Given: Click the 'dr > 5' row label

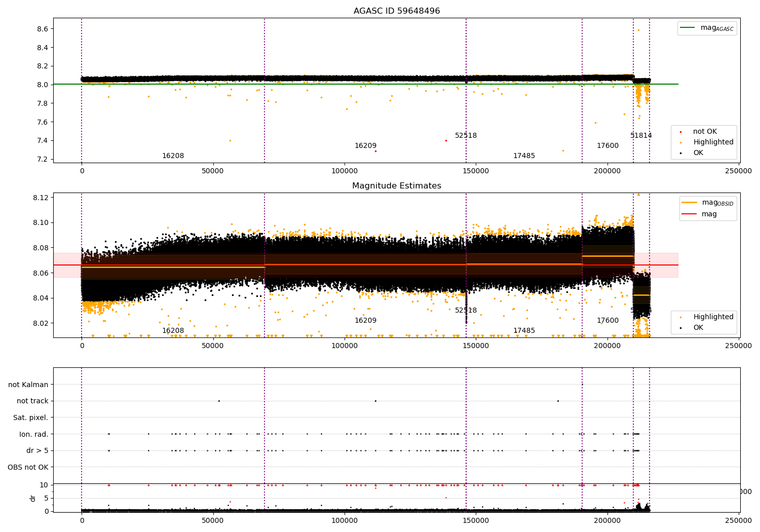Looking at the screenshot, I should point(37,450).
